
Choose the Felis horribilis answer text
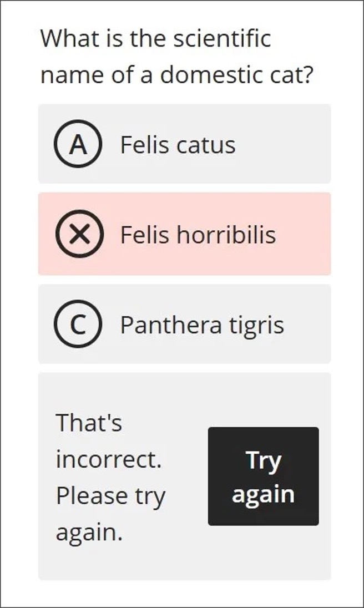tap(198, 235)
